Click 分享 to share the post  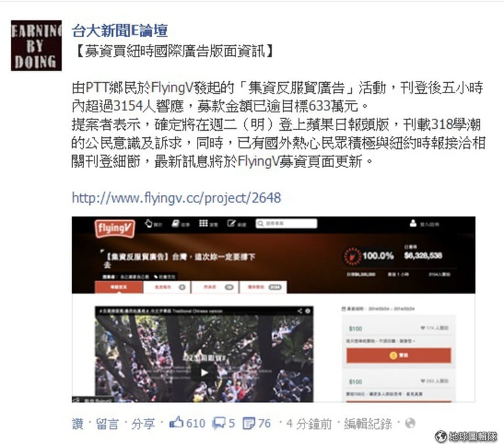point(142,424)
